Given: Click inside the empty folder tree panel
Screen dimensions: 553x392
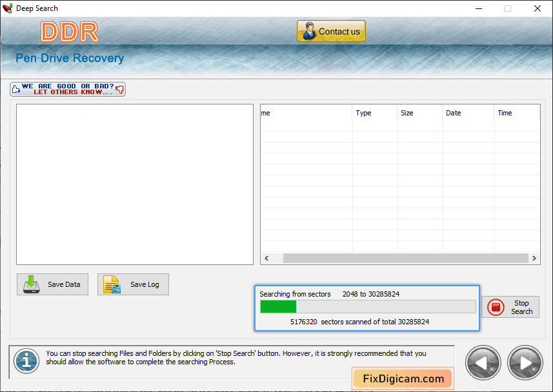Looking at the screenshot, I should [x=135, y=184].
